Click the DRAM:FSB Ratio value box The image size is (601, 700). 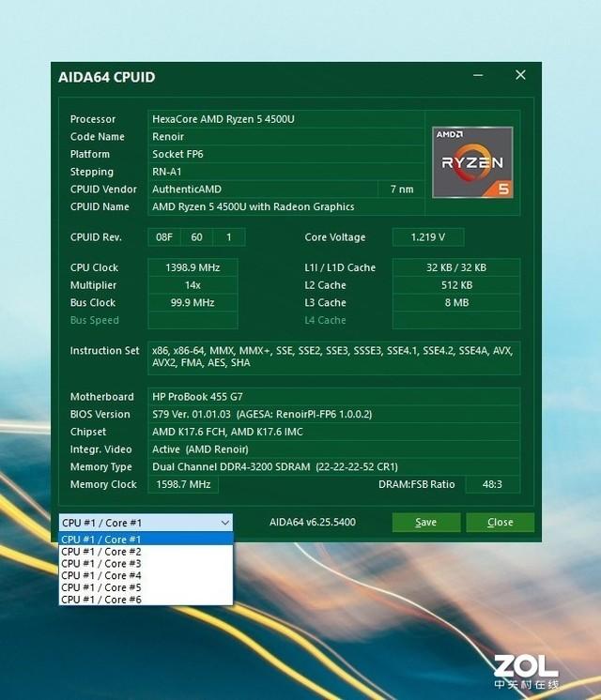(x=492, y=484)
